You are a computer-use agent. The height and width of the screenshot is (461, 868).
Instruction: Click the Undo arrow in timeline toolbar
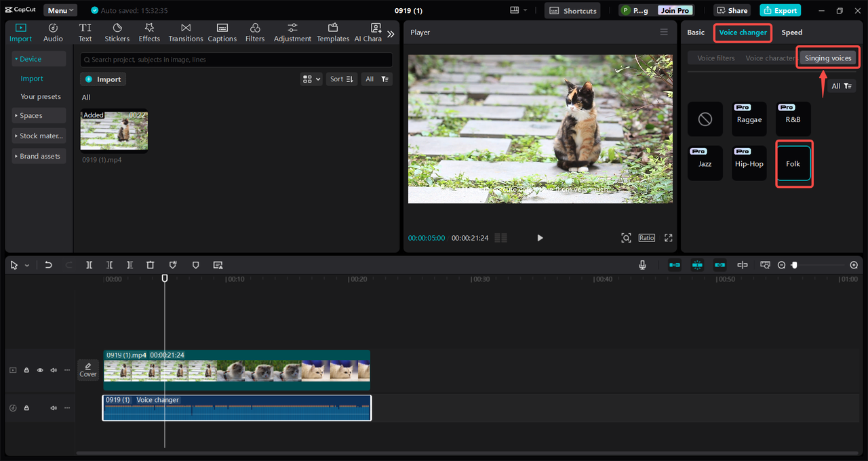(x=48, y=265)
